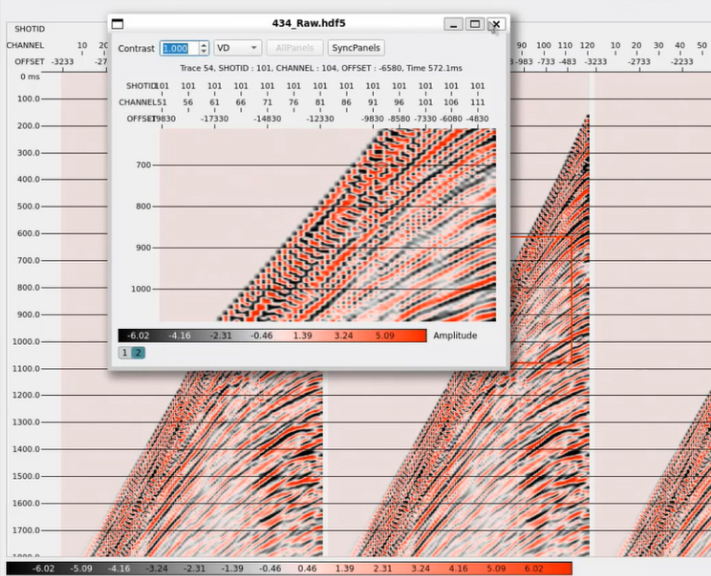Screen dimensions: 711x576
Task: Switch to panel tab 1
Action: pyautogui.click(x=124, y=353)
